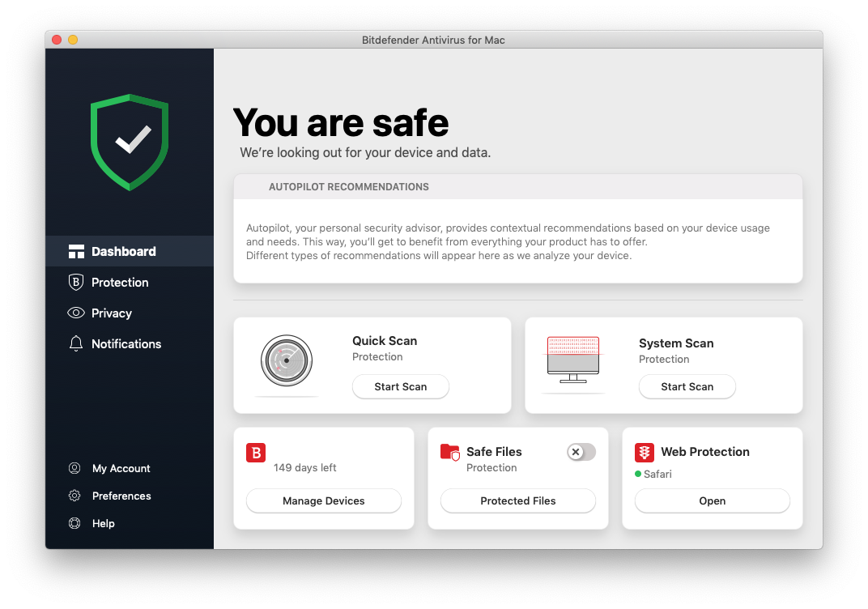Click the green shield status icon
Screen dimensions: 868x609
pyautogui.click(x=130, y=142)
